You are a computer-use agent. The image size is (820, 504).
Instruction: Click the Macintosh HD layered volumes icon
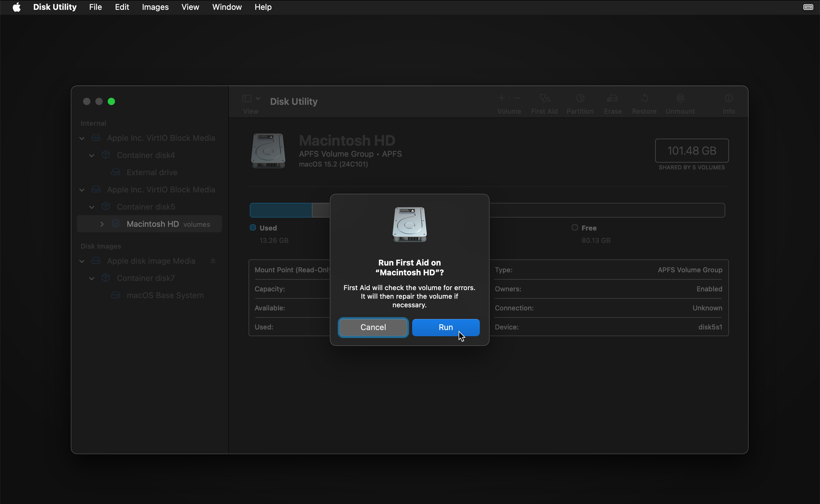tap(116, 224)
